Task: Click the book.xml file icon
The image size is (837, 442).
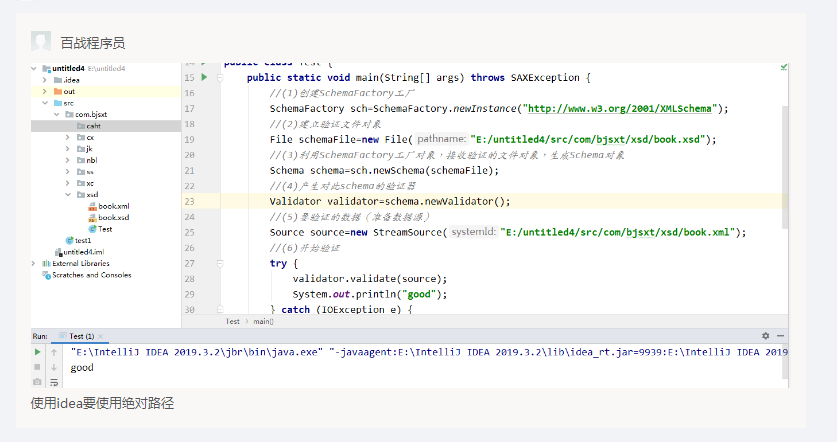Action: click(92, 206)
